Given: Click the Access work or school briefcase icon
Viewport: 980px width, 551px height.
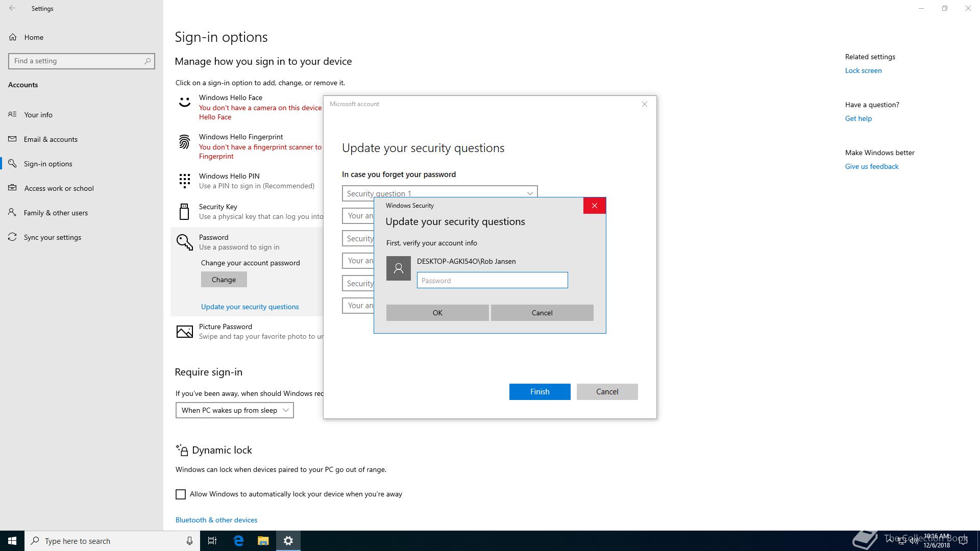Looking at the screenshot, I should 13,188.
